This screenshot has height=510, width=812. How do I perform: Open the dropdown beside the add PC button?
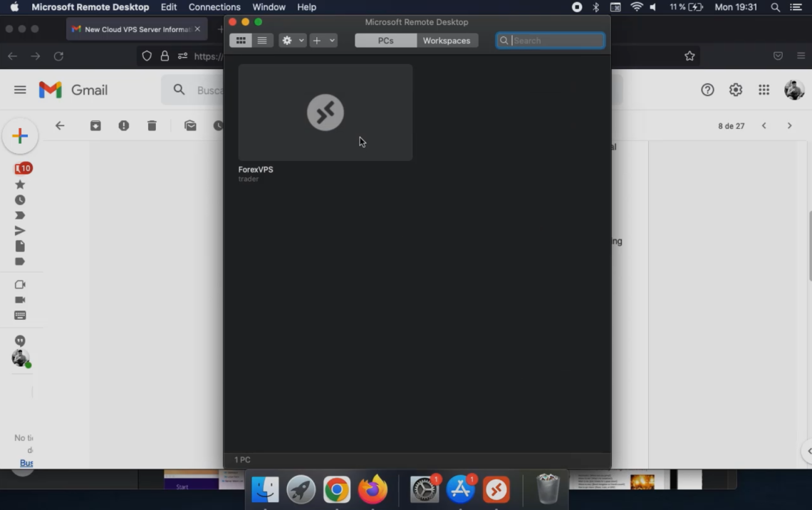[x=330, y=40]
